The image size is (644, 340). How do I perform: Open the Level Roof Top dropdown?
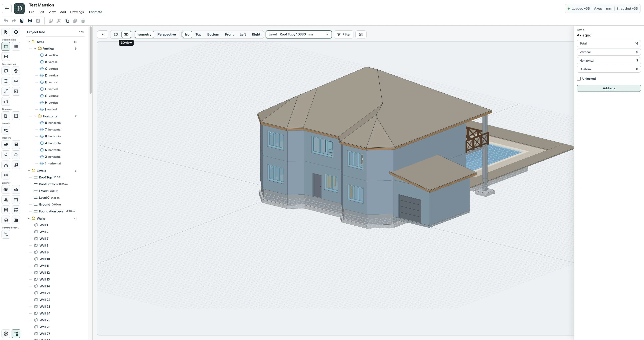pyautogui.click(x=299, y=34)
